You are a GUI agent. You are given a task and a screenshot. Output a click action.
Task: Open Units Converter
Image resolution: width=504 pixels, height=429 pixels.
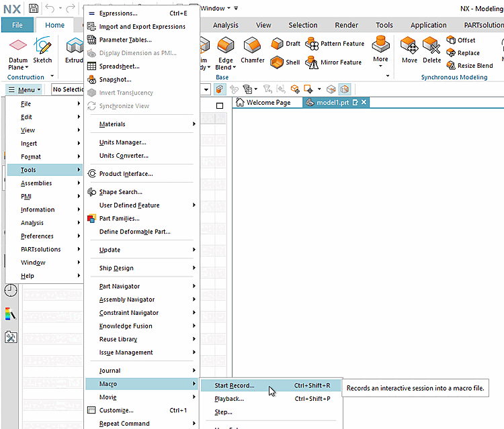[141, 155]
